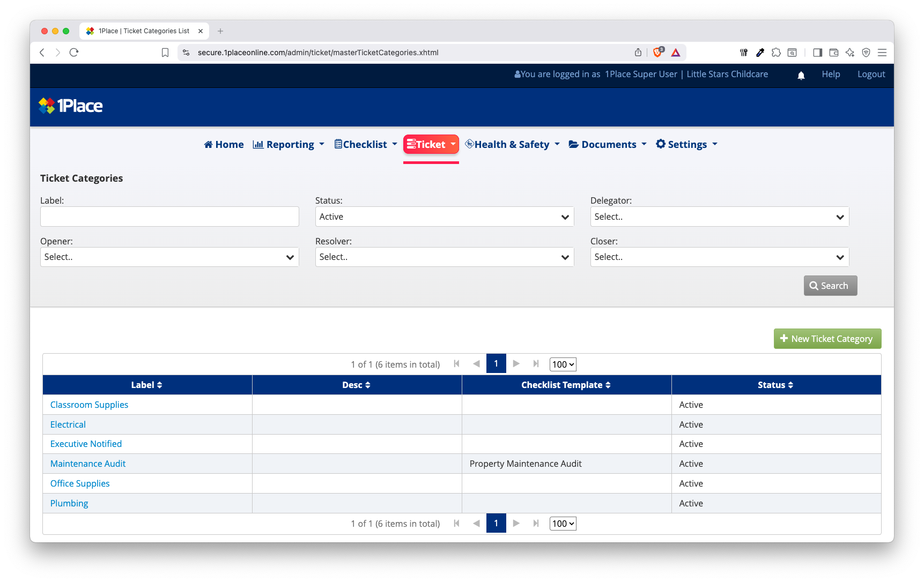
Task: Click into the Label text field
Action: pos(169,217)
